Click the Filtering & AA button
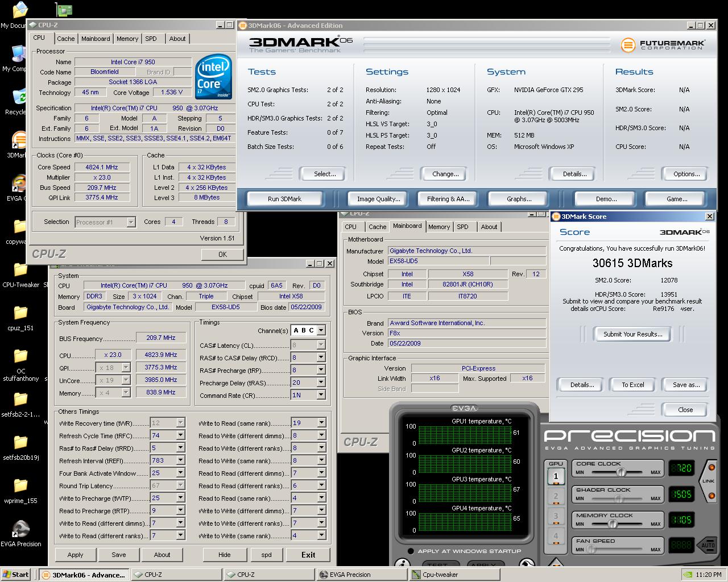728x582 pixels. point(448,199)
